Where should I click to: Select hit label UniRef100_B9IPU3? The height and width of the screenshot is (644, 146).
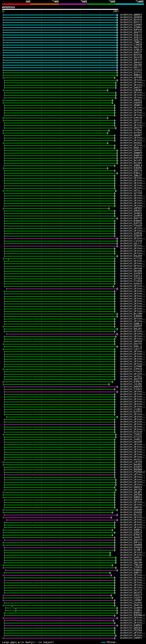(x=131, y=20)
